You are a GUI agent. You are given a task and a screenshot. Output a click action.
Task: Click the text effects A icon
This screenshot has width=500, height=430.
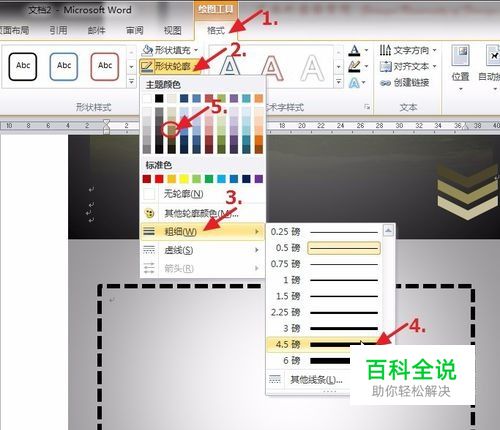354,83
